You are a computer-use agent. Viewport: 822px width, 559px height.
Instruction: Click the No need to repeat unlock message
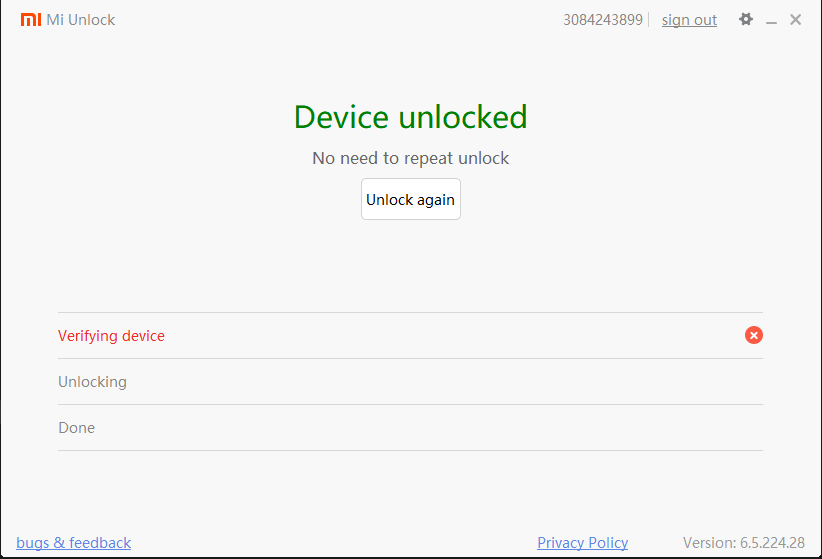[410, 158]
